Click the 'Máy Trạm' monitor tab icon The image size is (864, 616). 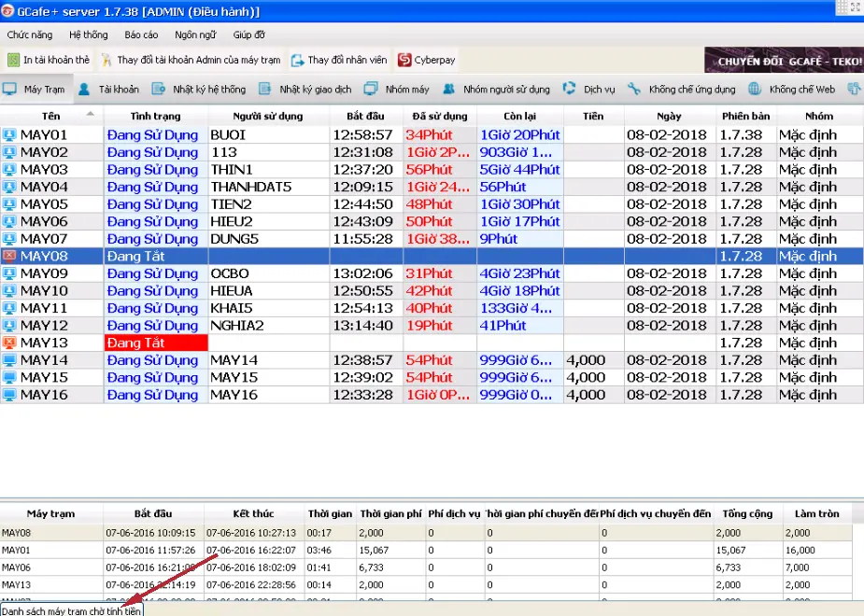pyautogui.click(x=9, y=90)
